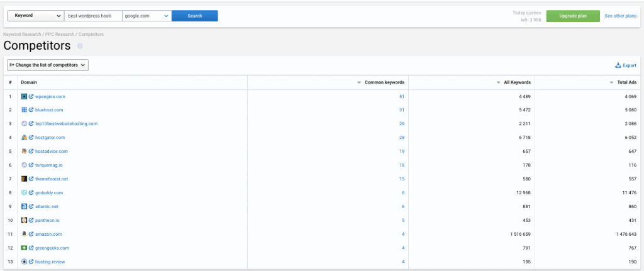
Task: Sort by Total Ads column
Action: point(623,82)
